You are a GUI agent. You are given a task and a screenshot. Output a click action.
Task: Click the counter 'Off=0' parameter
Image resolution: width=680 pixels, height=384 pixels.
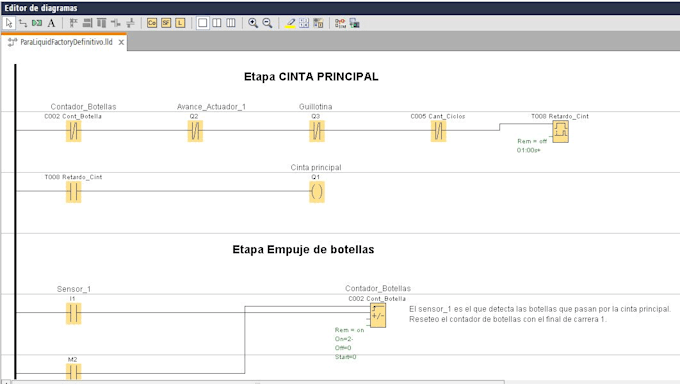(x=343, y=348)
